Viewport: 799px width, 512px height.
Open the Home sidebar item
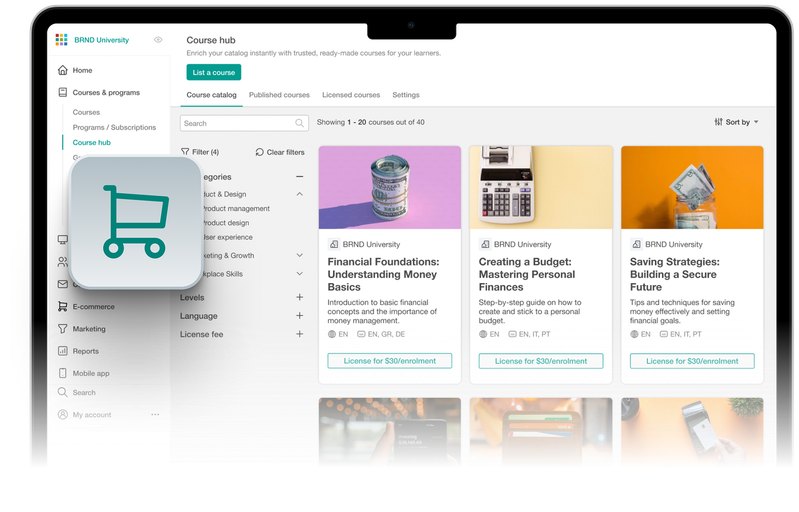[75, 70]
